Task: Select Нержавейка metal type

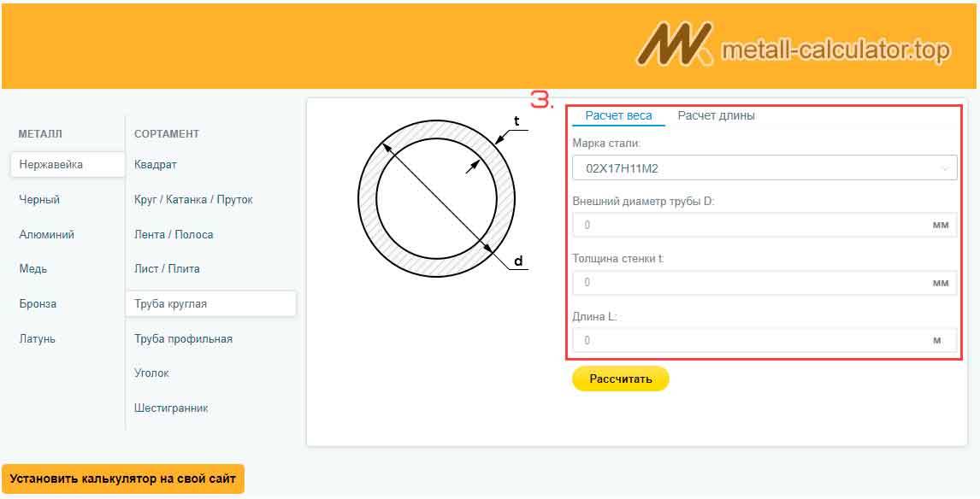Action: (51, 165)
